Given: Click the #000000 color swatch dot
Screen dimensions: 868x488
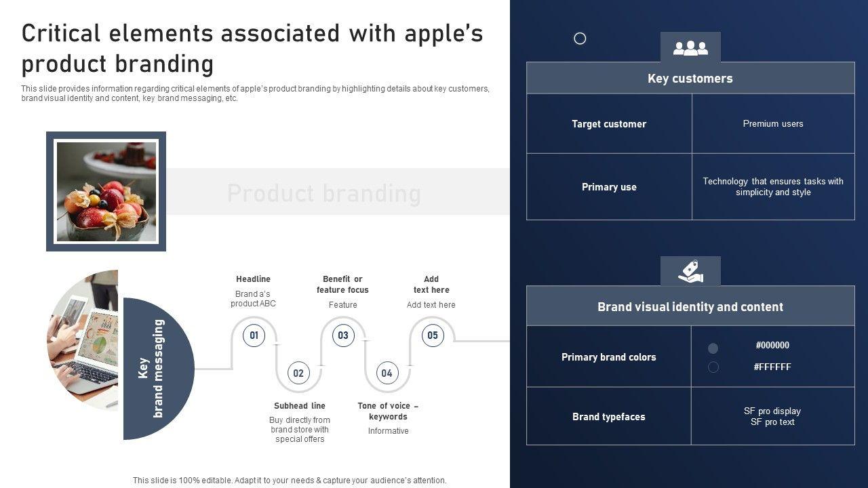Looking at the screenshot, I should pos(713,348).
